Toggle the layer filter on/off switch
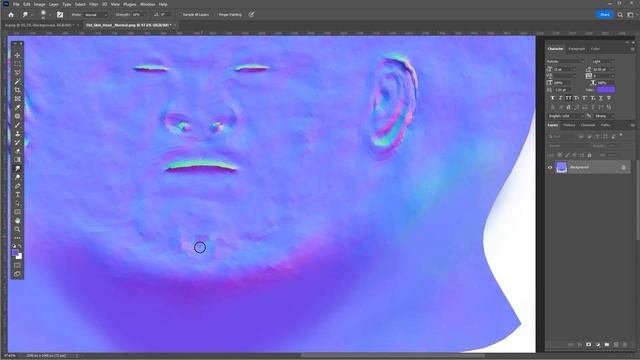Image resolution: width=640 pixels, height=360 pixels. pos(621,135)
